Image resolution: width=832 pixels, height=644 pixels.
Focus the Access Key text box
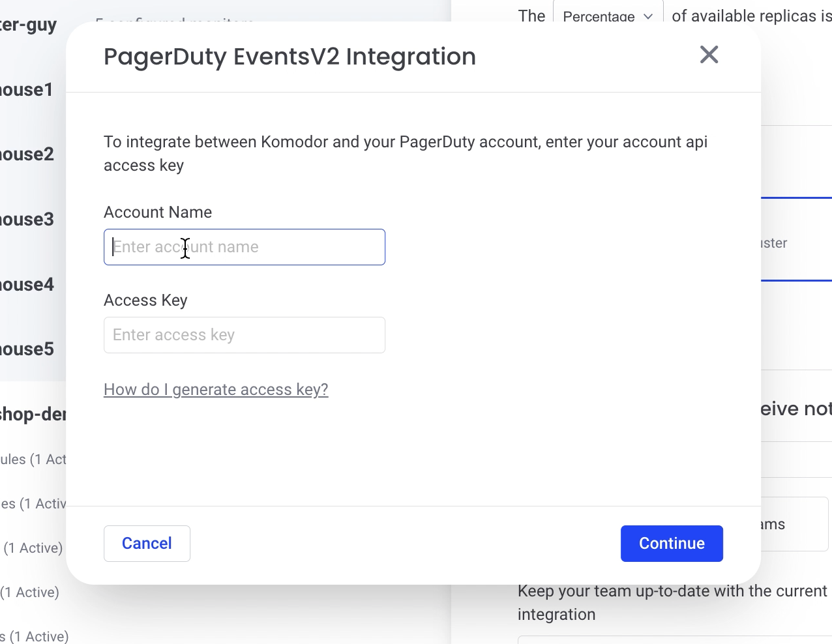(x=245, y=335)
